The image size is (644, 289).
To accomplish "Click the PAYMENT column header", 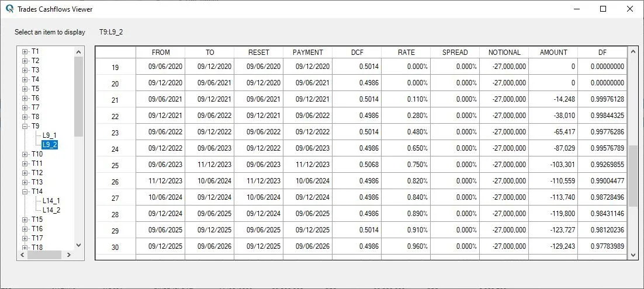I will [x=307, y=53].
